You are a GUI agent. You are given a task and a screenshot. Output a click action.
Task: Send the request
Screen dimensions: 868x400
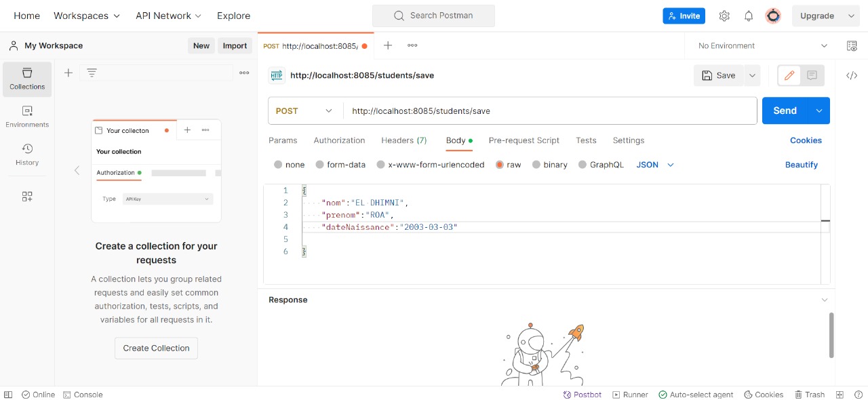click(785, 110)
